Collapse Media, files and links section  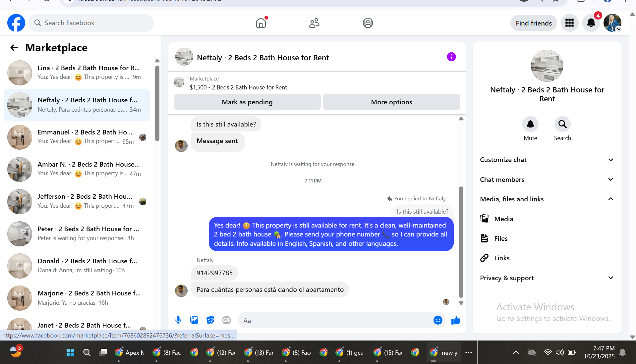[x=547, y=199]
